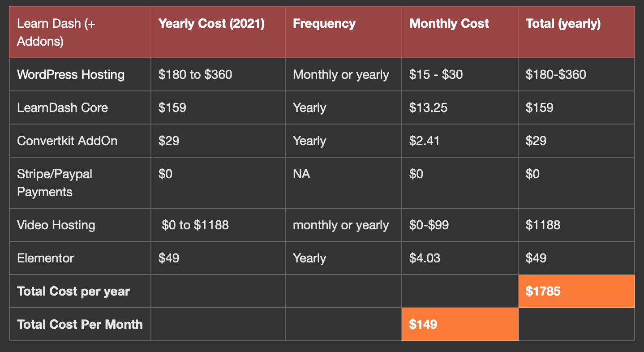Click the "Learn Dash (+ Addons)" header cell
Viewport: 644px width, 352px height.
pyautogui.click(x=56, y=33)
